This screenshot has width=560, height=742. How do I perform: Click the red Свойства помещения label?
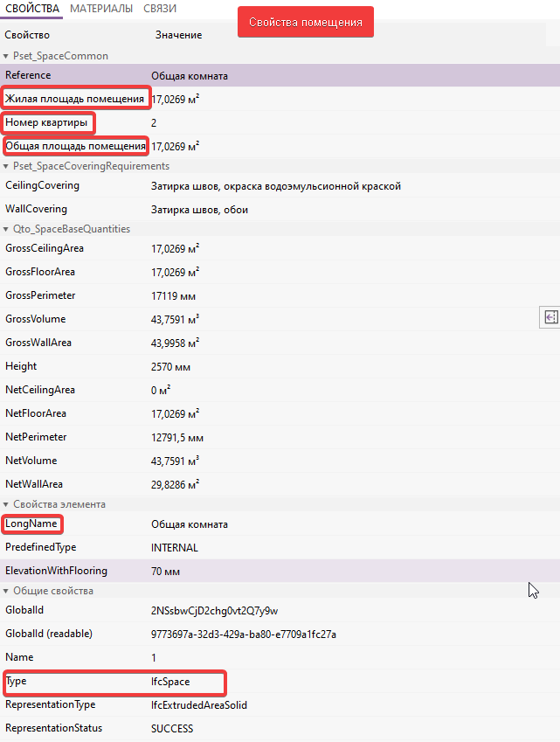(306, 22)
